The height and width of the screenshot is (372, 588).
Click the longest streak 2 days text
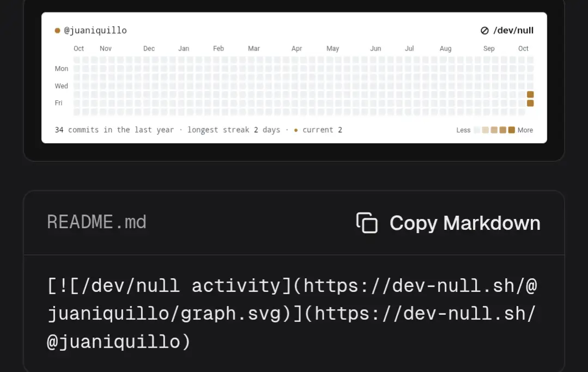tap(234, 130)
